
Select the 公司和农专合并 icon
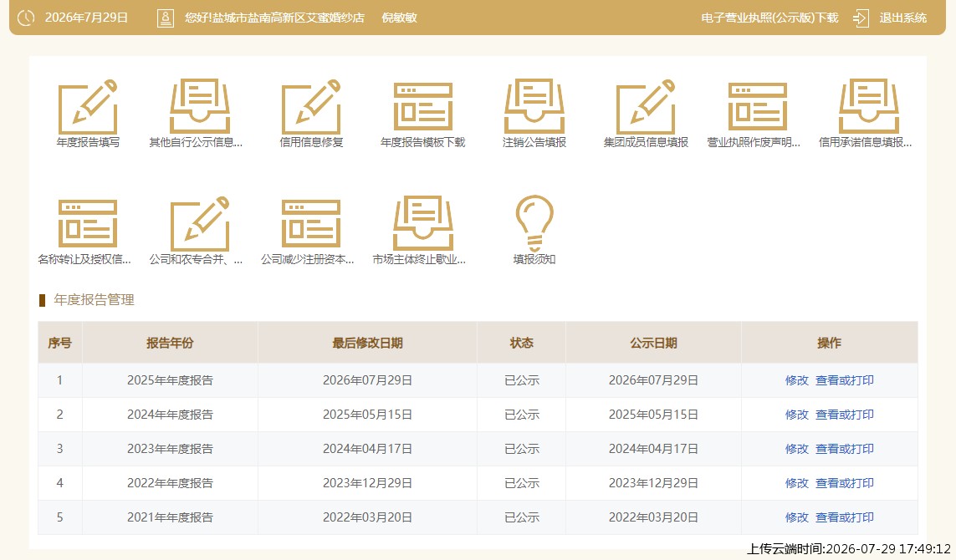click(199, 224)
